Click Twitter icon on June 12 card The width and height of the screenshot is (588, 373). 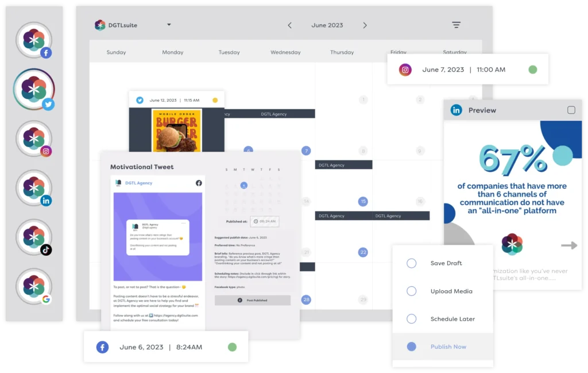click(140, 100)
